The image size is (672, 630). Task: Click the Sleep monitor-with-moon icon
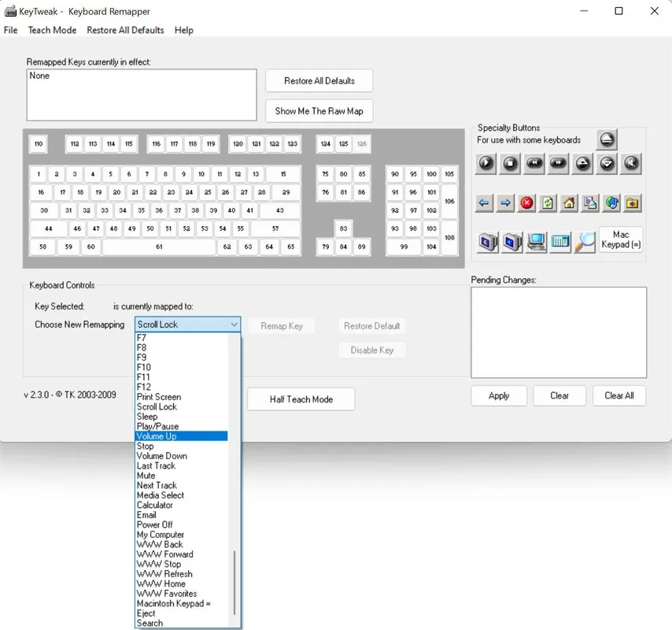[488, 242]
